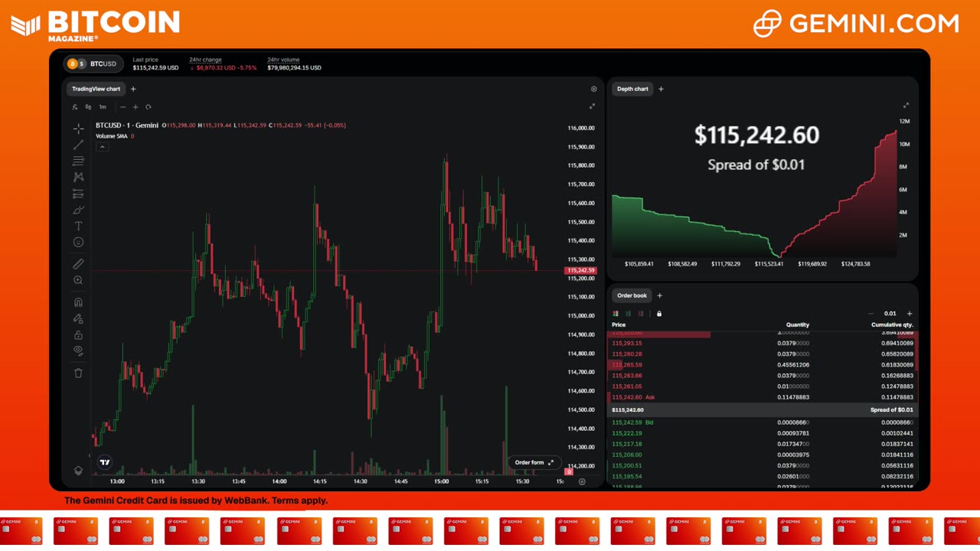This screenshot has height=551, width=980.
Task: Select the brush drawing tool
Action: click(78, 210)
